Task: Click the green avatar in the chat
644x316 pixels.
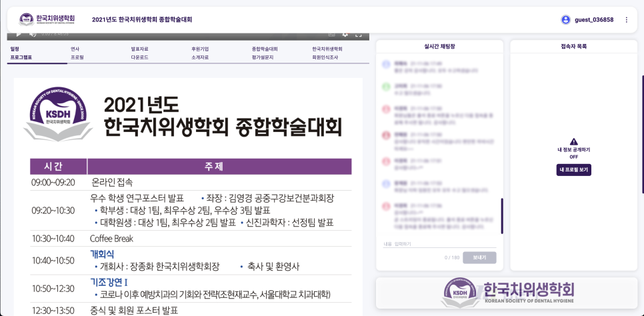Action: coord(385,87)
